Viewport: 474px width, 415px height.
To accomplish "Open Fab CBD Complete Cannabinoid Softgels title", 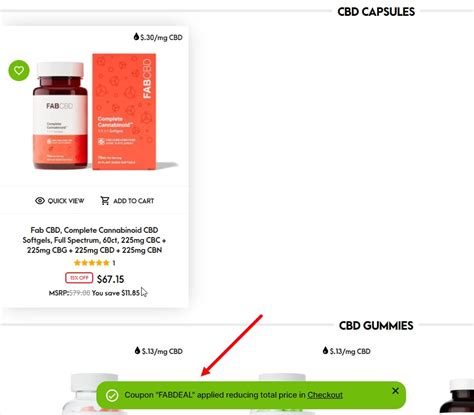I will tap(94, 240).
